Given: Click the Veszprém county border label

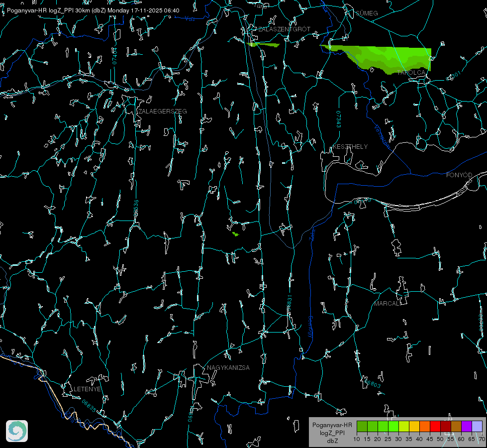Looking at the screenshot, I should 382,136.
